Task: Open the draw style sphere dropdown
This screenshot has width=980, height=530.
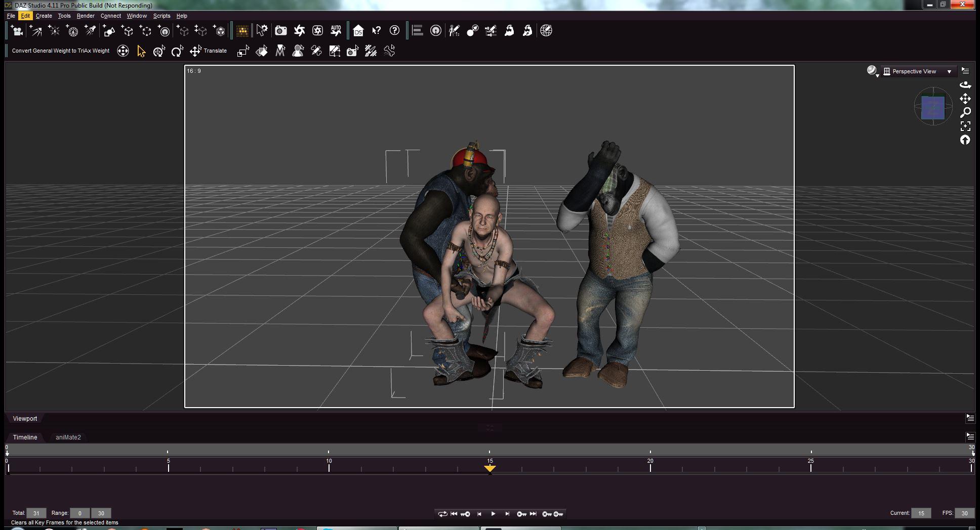Action: tap(872, 71)
